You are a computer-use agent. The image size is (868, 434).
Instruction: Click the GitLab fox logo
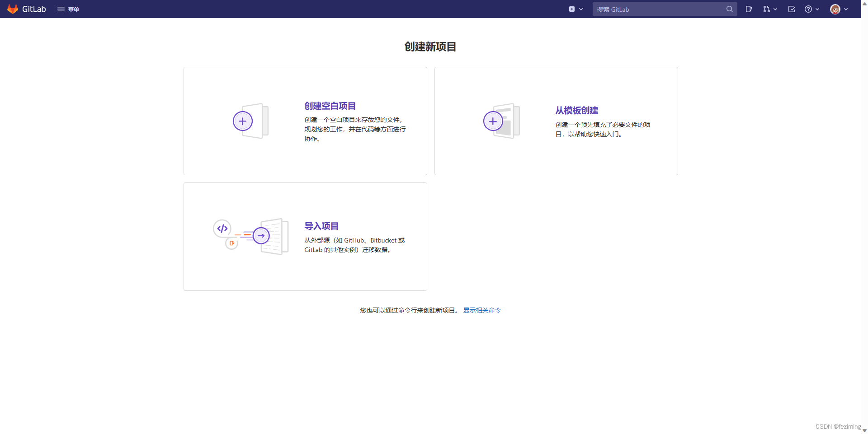click(x=13, y=9)
